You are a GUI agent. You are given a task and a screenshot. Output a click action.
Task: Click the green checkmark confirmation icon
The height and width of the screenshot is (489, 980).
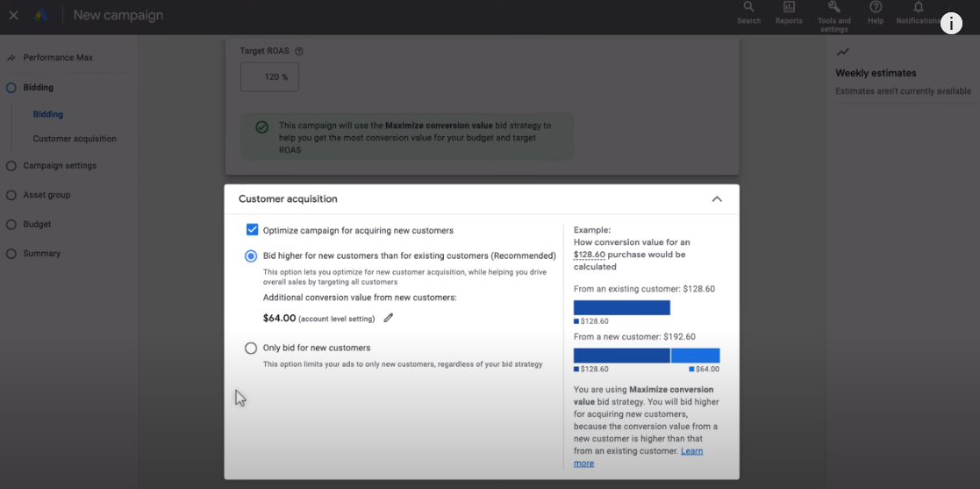(x=261, y=127)
